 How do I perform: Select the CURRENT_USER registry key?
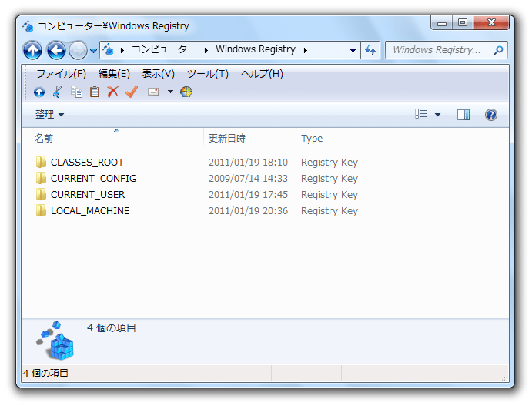(x=88, y=195)
